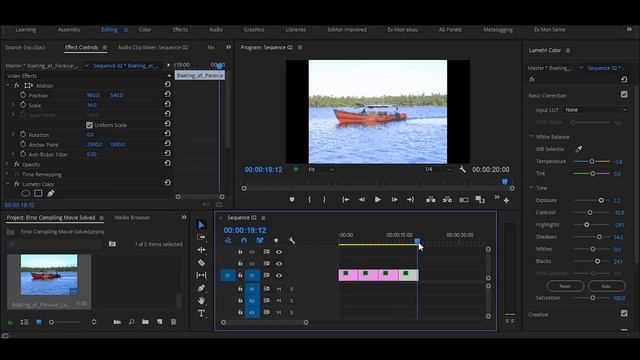
Task: Pick the WB Selector eyedropper
Action: point(579,149)
